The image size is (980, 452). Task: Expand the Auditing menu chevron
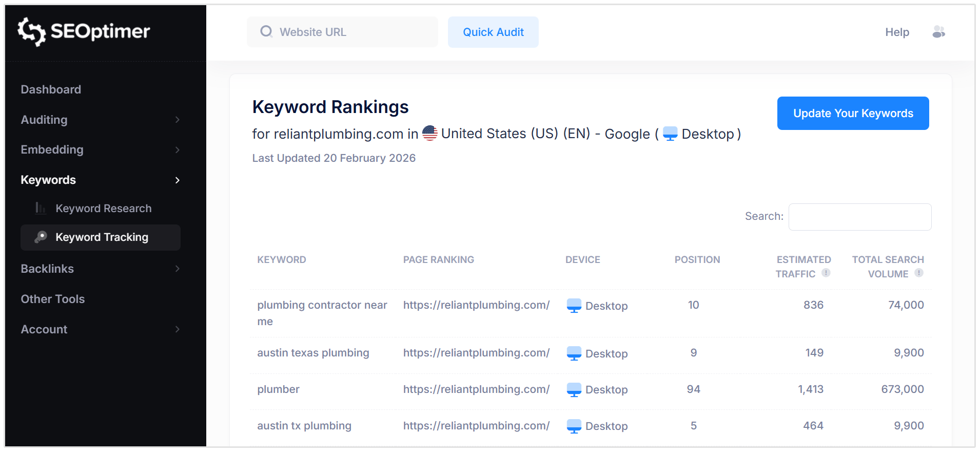click(x=178, y=120)
